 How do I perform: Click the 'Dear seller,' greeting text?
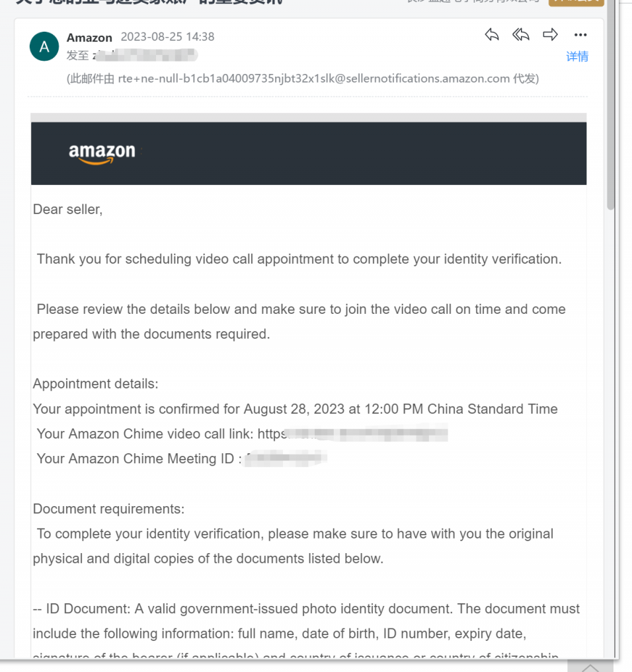pos(67,209)
